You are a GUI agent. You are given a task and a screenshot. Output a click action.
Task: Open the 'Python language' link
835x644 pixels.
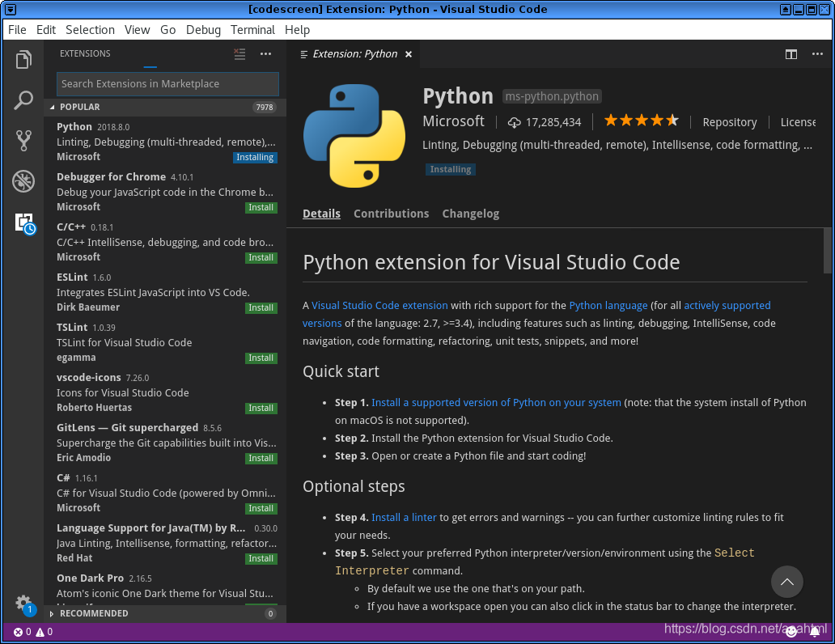click(x=608, y=306)
